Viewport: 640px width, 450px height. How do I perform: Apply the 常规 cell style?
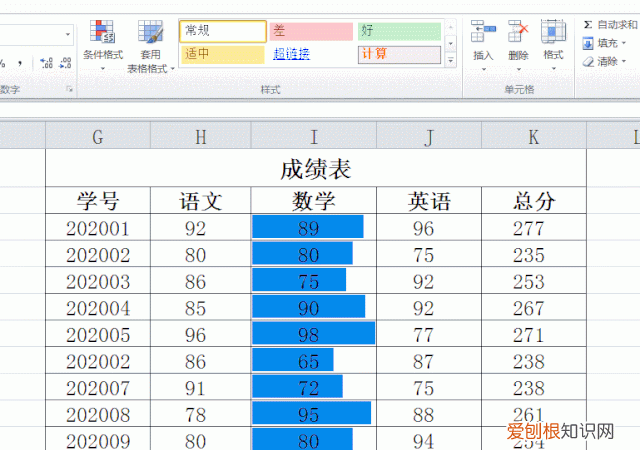(223, 31)
